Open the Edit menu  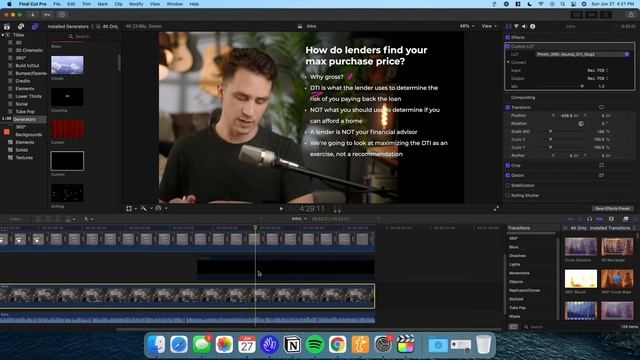tap(71, 4)
